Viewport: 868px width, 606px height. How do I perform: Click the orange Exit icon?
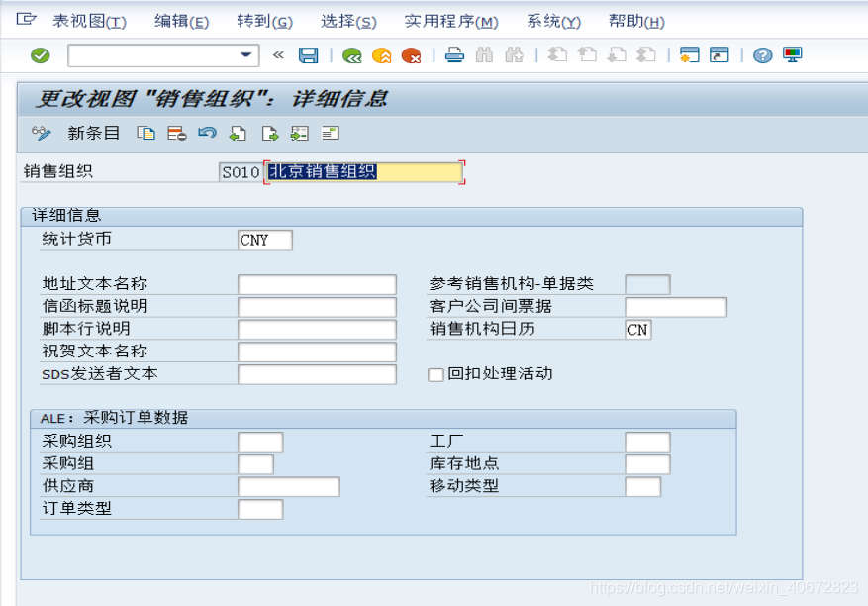click(382, 55)
